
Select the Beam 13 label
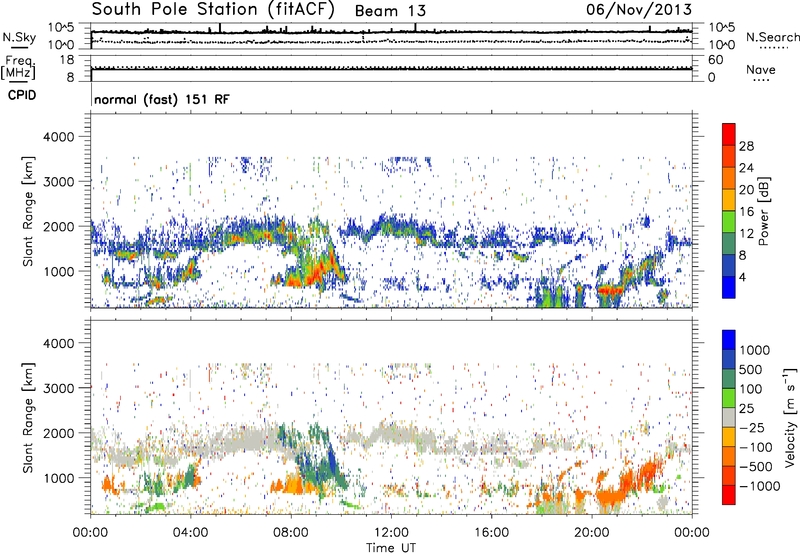(390, 11)
